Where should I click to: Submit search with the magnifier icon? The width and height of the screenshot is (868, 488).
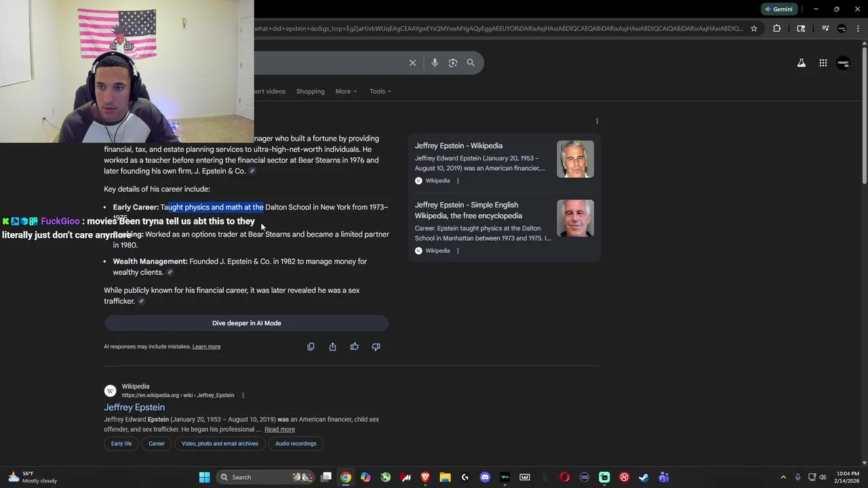coord(471,62)
